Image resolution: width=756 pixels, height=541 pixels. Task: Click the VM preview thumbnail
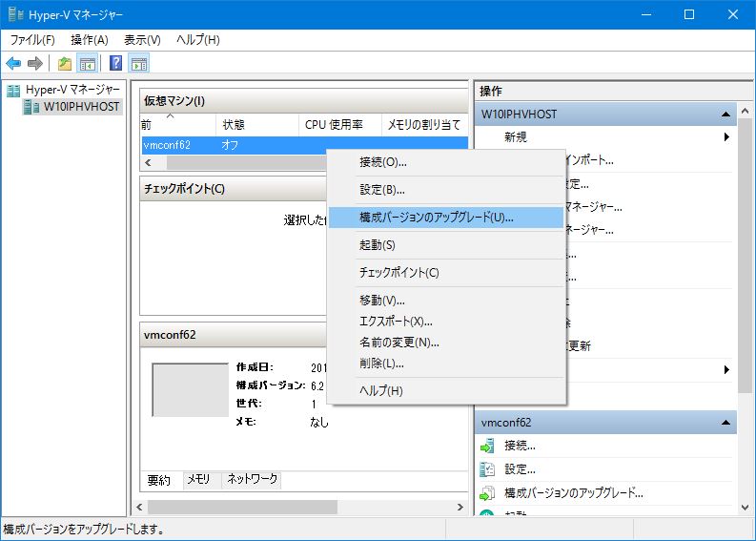[x=191, y=390]
